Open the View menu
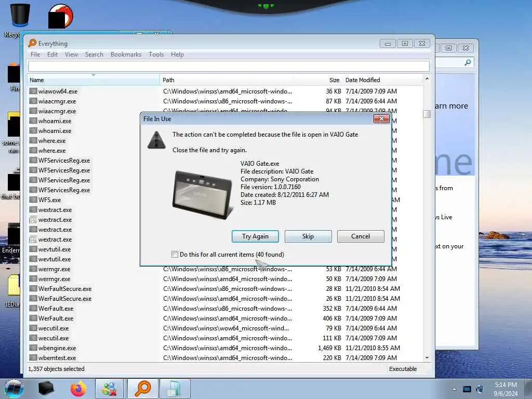 pos(71,54)
